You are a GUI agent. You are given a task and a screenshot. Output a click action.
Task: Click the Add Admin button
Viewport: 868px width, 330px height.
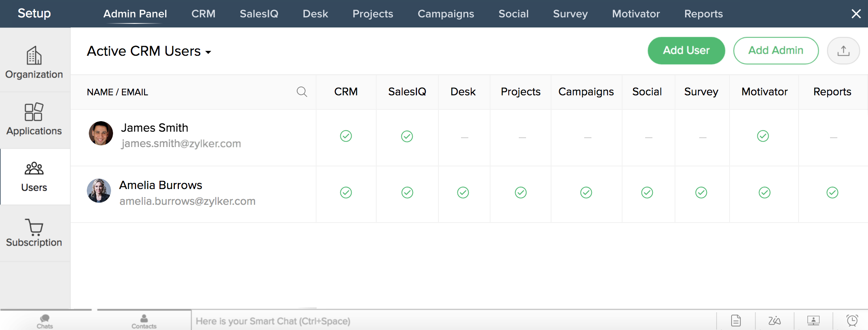776,50
